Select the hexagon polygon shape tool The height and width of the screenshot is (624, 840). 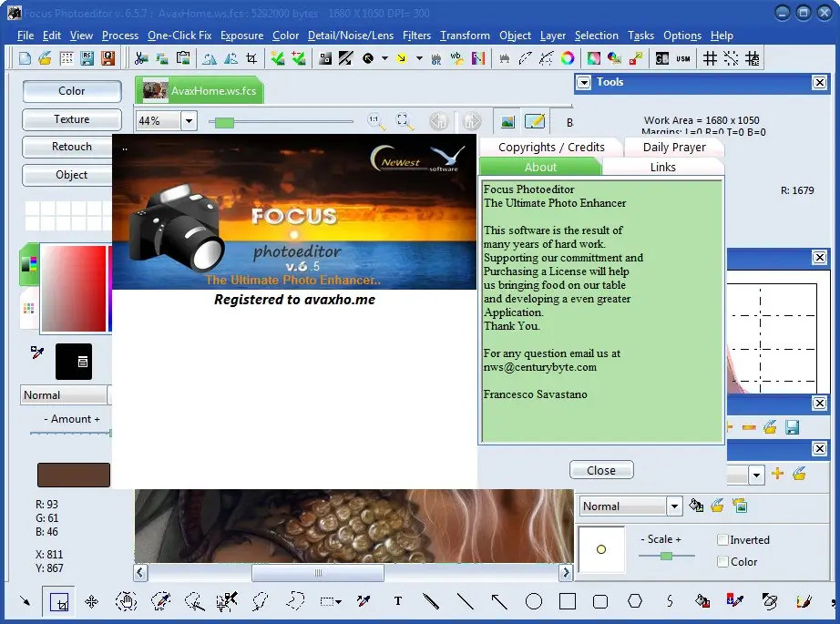(635, 601)
